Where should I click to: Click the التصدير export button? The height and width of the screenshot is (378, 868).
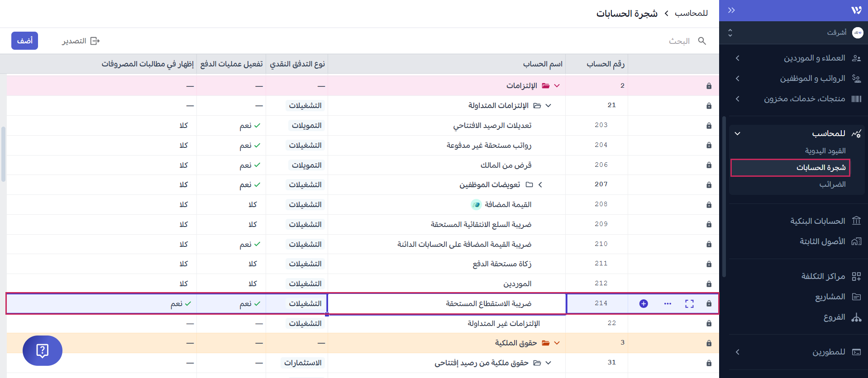(x=81, y=41)
